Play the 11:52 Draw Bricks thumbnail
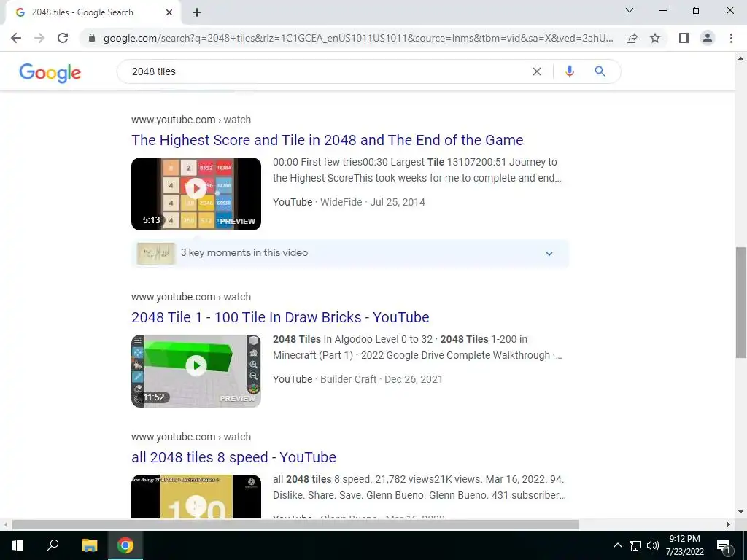The height and width of the screenshot is (560, 747). [196, 371]
